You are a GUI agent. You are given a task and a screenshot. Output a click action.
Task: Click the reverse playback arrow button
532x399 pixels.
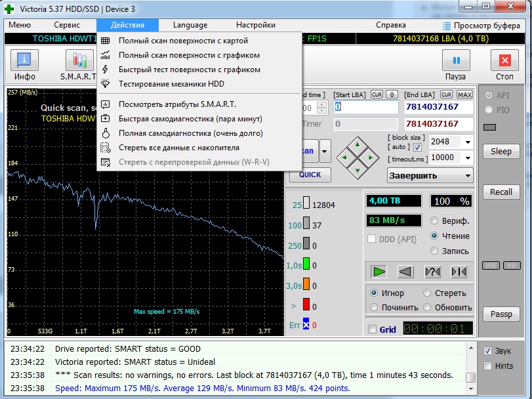coord(405,272)
